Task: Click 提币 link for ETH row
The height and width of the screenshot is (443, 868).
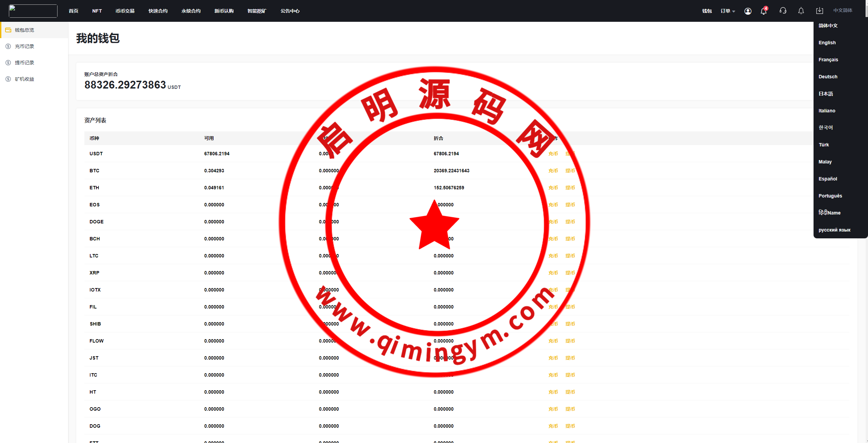Action: pyautogui.click(x=570, y=188)
